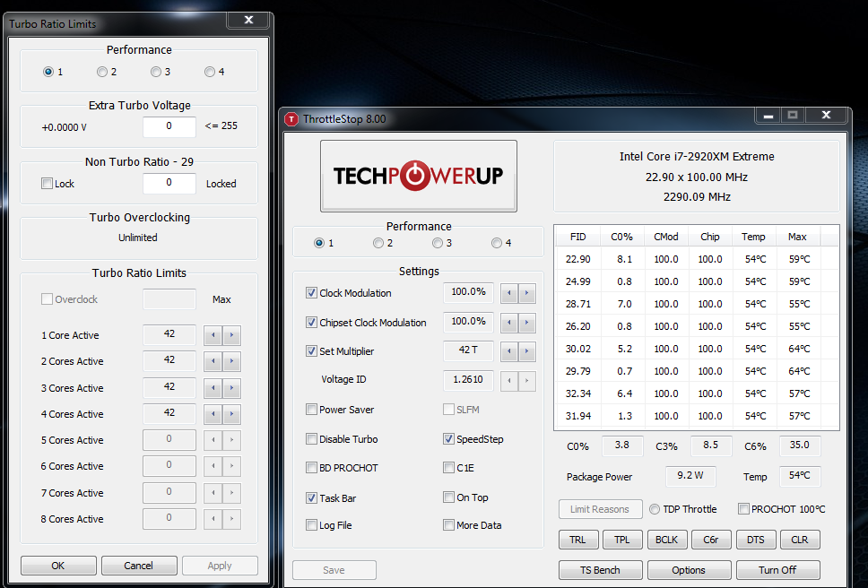Enable the More Data checkbox
The height and width of the screenshot is (588, 868).
pyautogui.click(x=449, y=525)
